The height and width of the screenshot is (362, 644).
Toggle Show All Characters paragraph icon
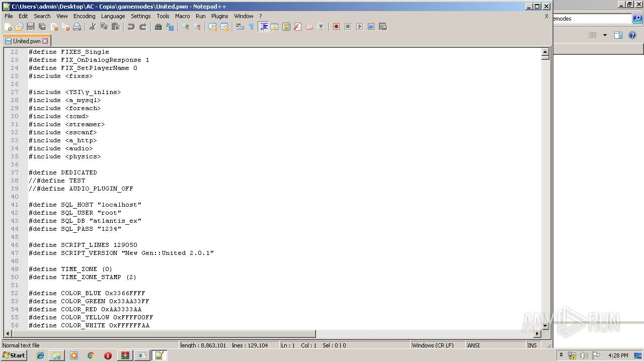coord(252,27)
